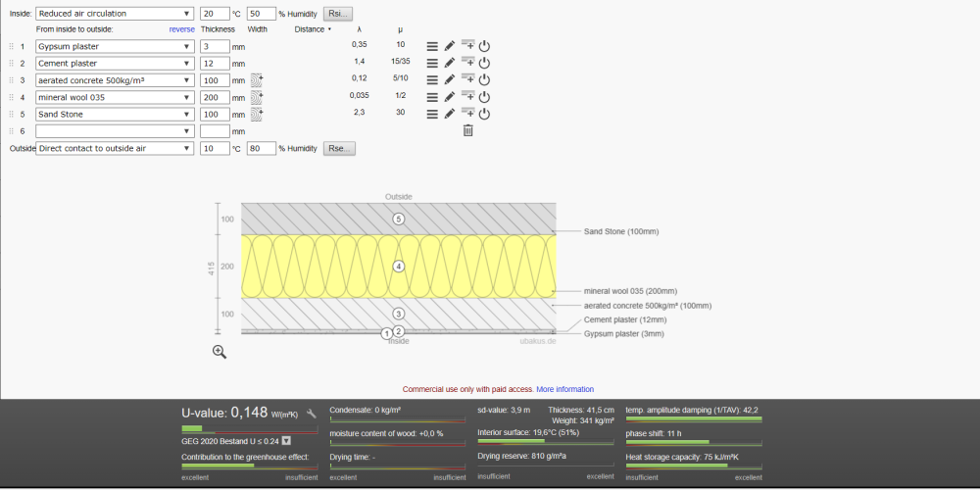Select circled layer 3 in diagram

click(x=399, y=314)
